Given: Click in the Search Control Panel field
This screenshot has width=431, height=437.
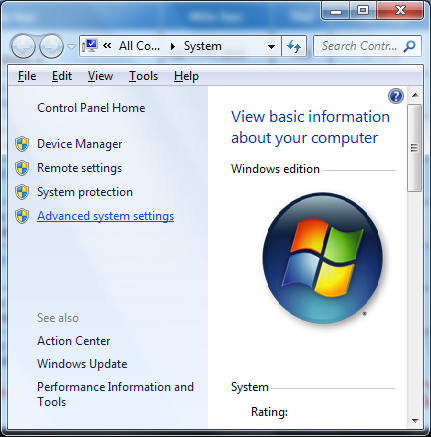Looking at the screenshot, I should point(360,46).
